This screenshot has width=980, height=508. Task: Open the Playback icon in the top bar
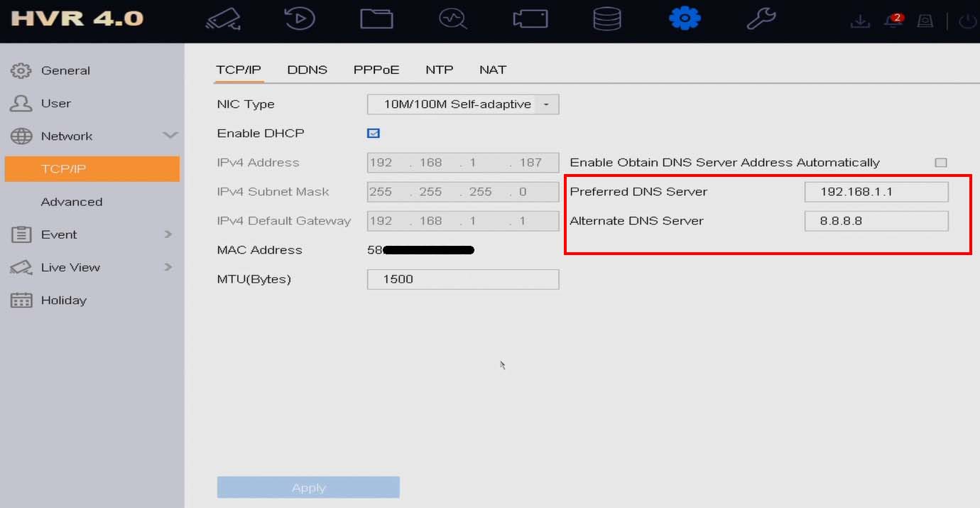[x=299, y=20]
